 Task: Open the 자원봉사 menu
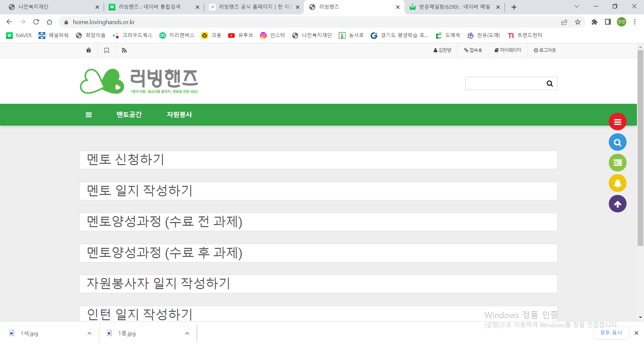pos(179,115)
